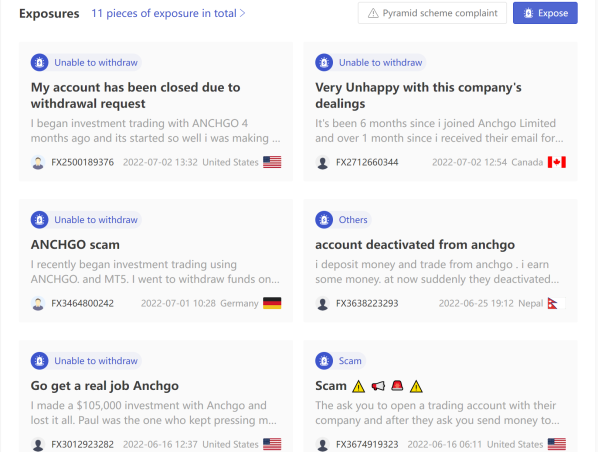
Task: Click the siren icon on the Scam tag
Action: (x=324, y=361)
